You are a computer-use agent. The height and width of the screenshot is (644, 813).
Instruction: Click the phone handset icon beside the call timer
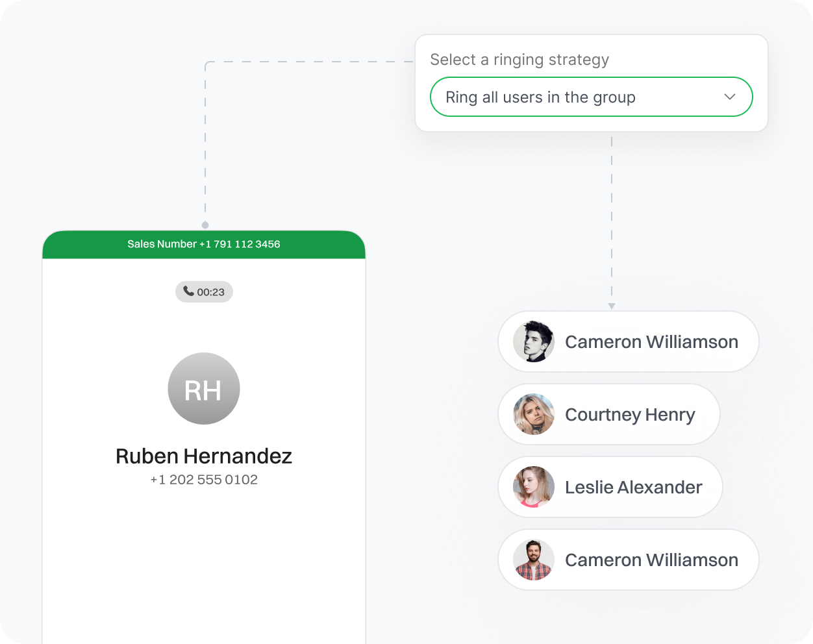coord(188,291)
